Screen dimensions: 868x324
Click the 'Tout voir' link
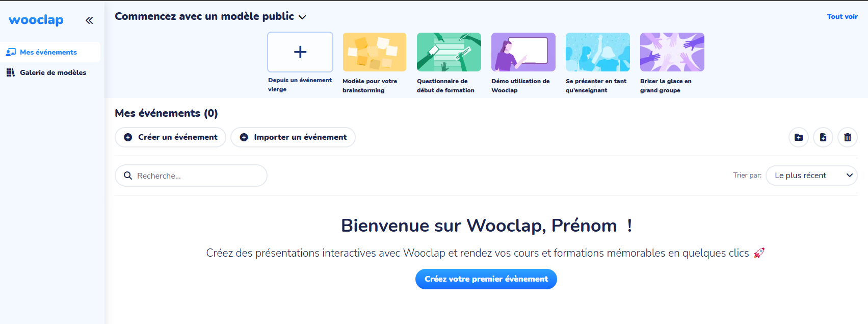pos(842,16)
